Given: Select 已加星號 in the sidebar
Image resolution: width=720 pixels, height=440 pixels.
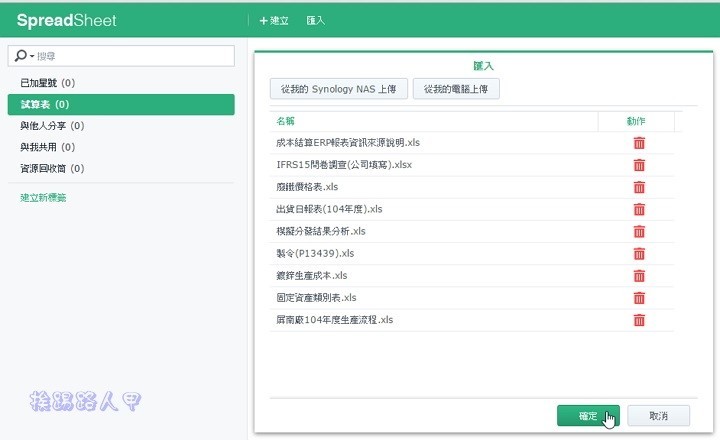Looking at the screenshot, I should click(47, 83).
